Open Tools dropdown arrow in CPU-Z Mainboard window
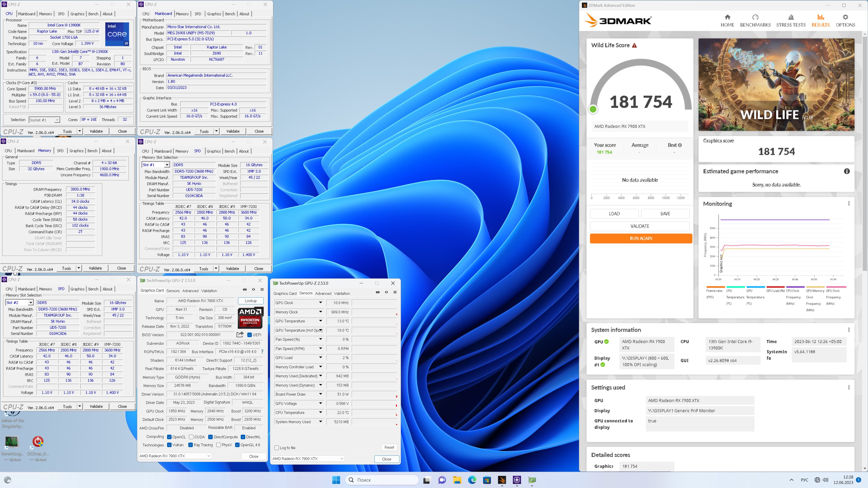This screenshot has width=868, height=488. pos(216,131)
